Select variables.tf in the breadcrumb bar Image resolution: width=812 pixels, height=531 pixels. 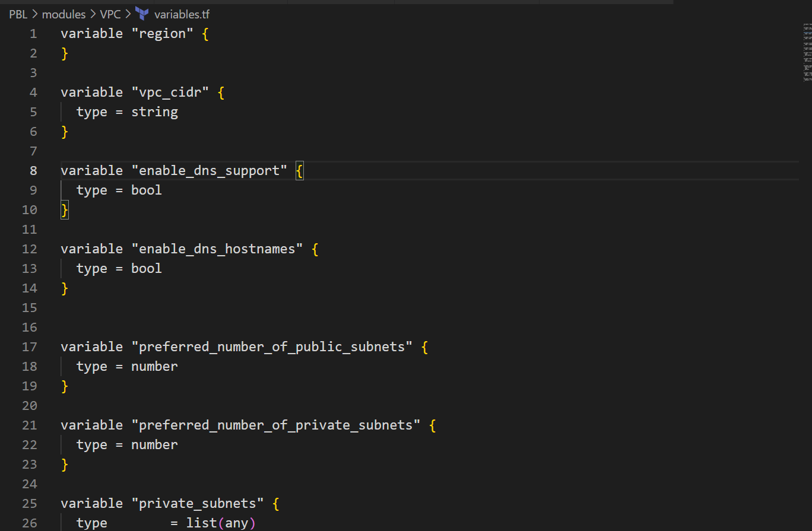pyautogui.click(x=182, y=14)
